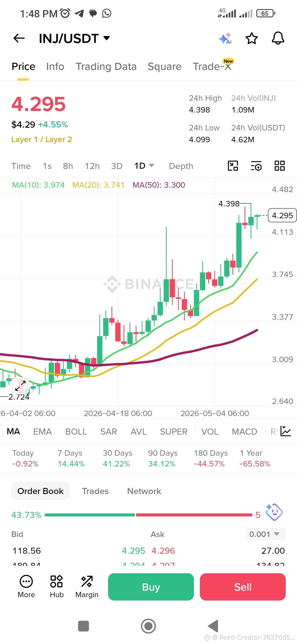Tap ask price 4.296 in order book
This screenshot has height=644, width=297.
[x=163, y=551]
